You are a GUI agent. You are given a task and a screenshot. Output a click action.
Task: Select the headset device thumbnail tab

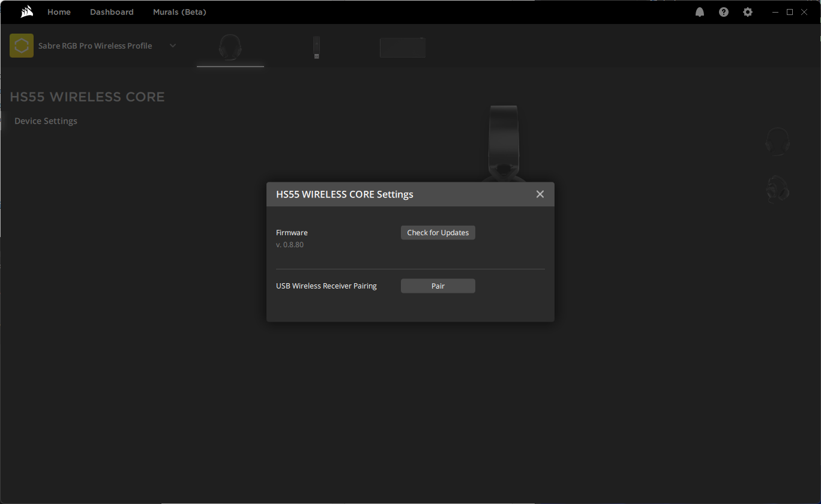[x=230, y=47]
